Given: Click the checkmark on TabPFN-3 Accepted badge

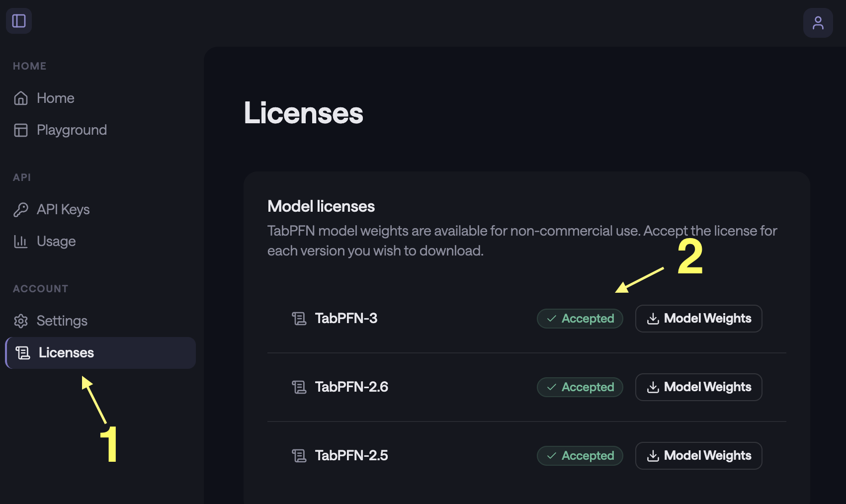Looking at the screenshot, I should coord(551,319).
